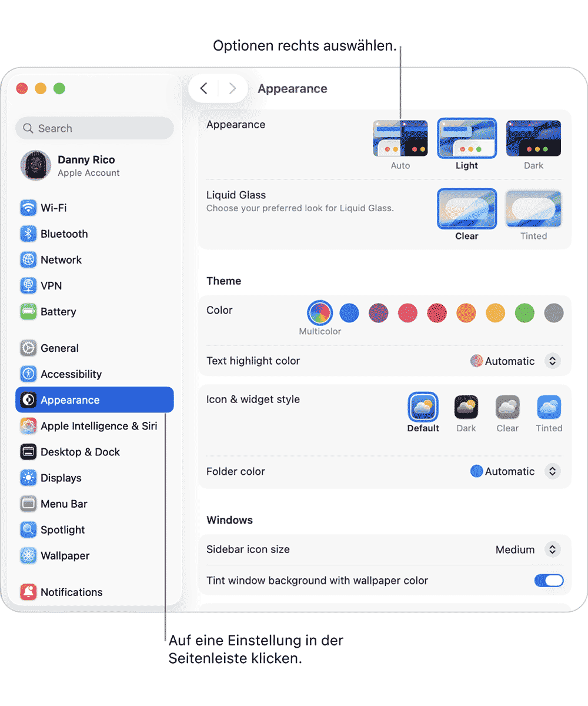Open the General settings section
The height and width of the screenshot is (706, 588).
[x=59, y=348]
